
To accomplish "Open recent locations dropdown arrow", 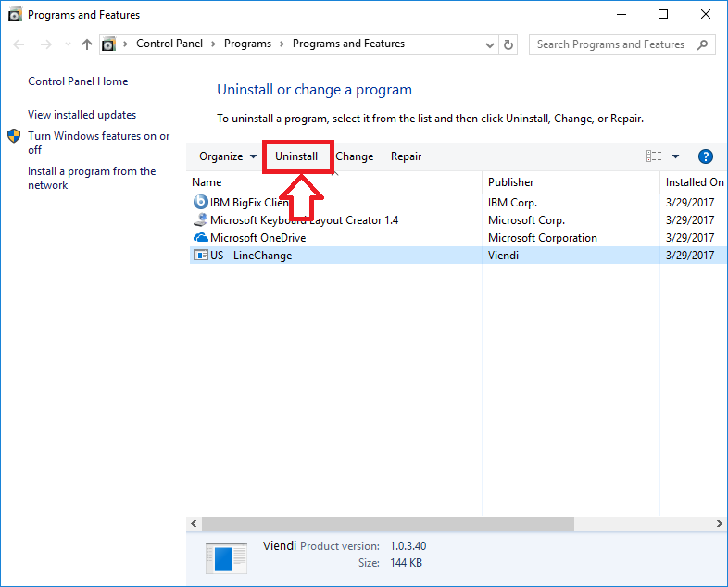I will (68, 44).
